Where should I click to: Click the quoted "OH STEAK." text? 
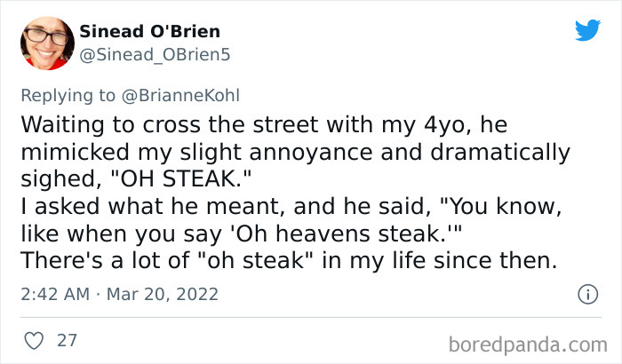coord(189,178)
